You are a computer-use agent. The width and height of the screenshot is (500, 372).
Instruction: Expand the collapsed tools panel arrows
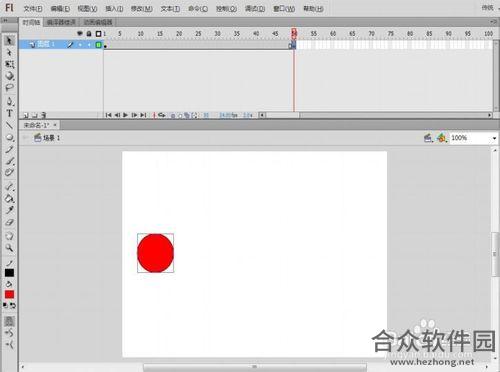click(x=5, y=21)
